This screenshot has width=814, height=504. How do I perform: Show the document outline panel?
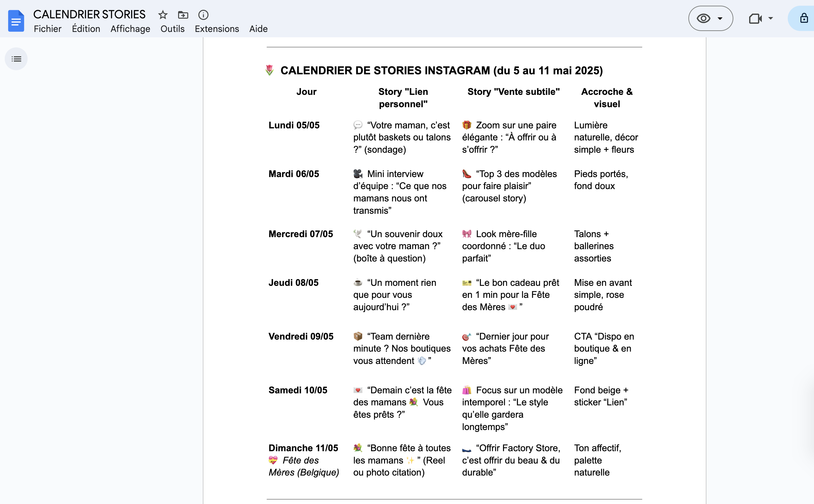(16, 59)
